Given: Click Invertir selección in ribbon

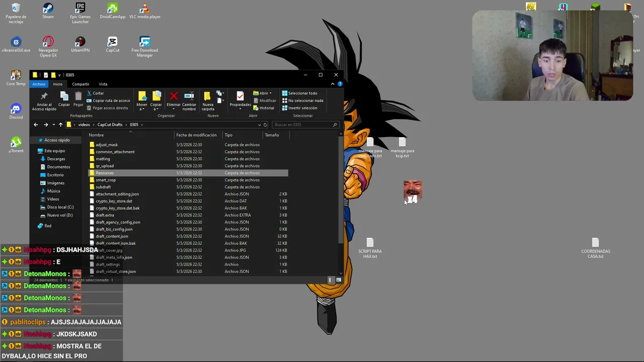Looking at the screenshot, I should 299,108.
